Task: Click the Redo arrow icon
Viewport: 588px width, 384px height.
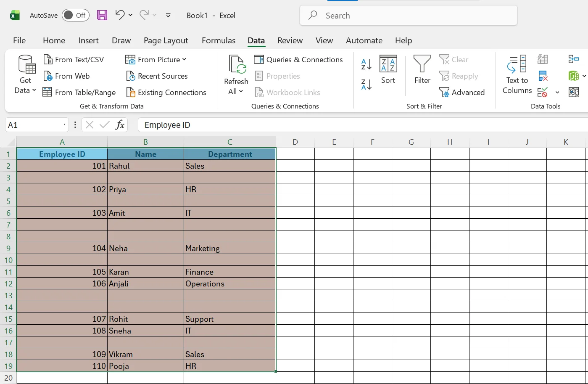Action: 144,15
